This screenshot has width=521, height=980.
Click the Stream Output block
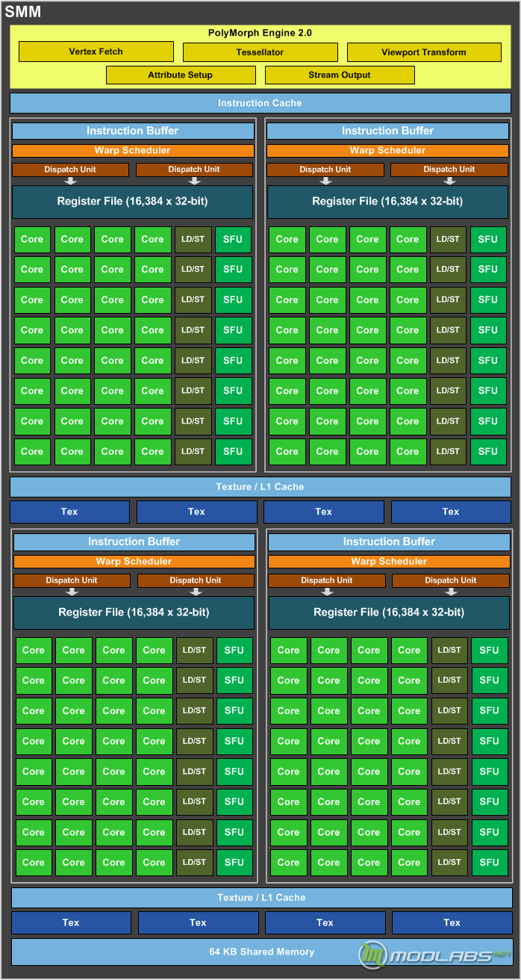tap(340, 75)
